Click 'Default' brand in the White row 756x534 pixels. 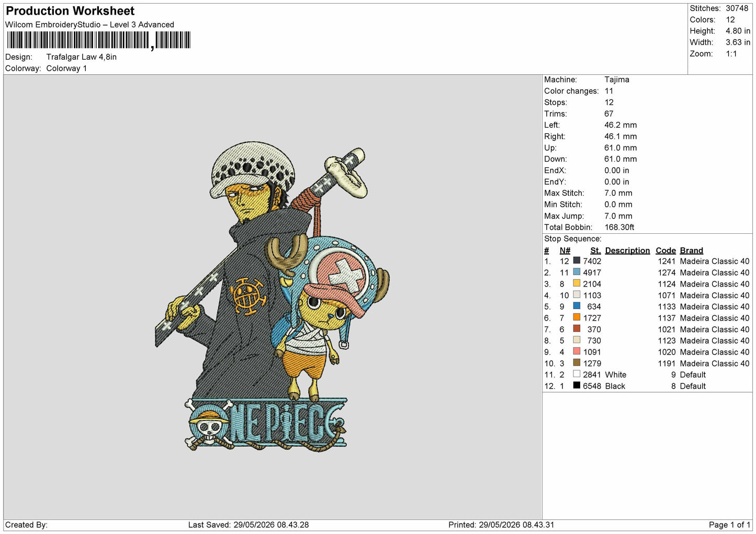point(693,375)
